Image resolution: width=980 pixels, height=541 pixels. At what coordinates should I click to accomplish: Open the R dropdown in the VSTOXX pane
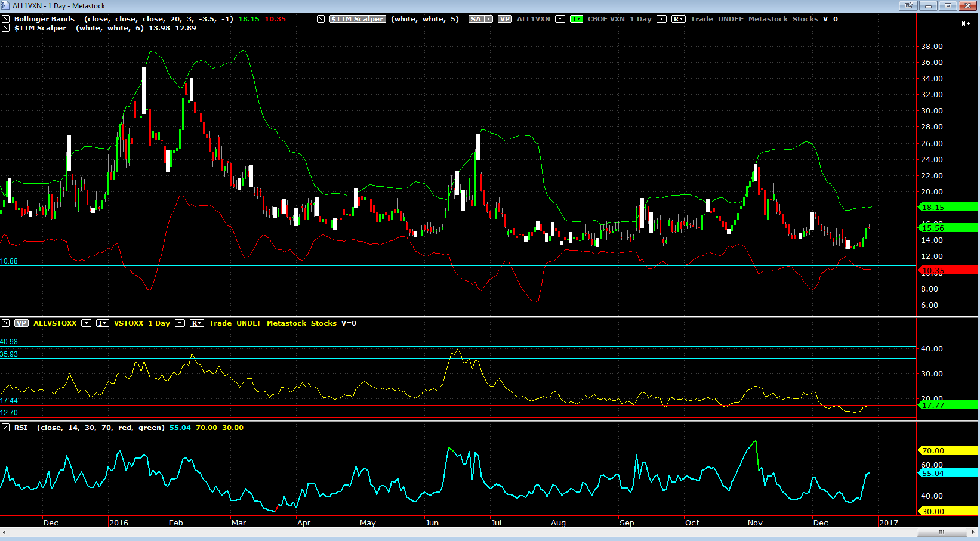[197, 323]
